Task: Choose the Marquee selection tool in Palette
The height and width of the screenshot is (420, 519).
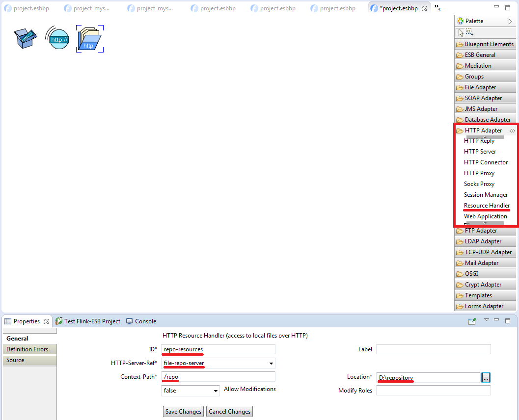Action: tap(469, 32)
